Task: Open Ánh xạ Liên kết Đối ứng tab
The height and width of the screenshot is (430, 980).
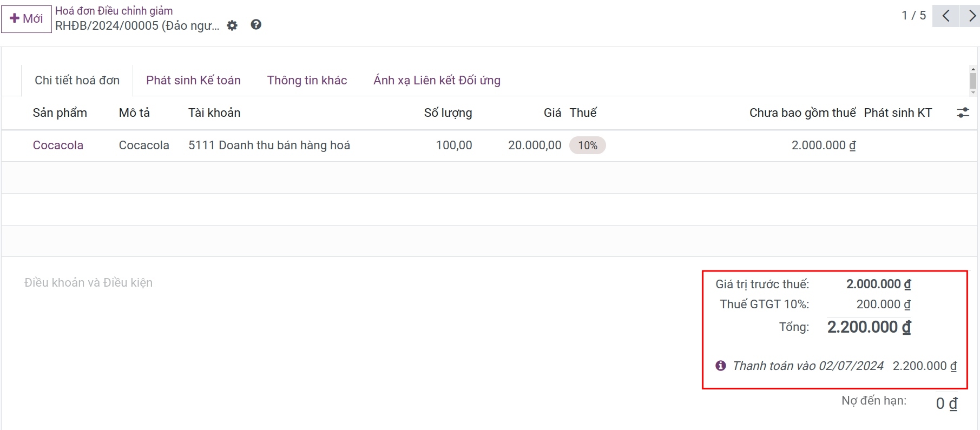Action: (x=437, y=81)
